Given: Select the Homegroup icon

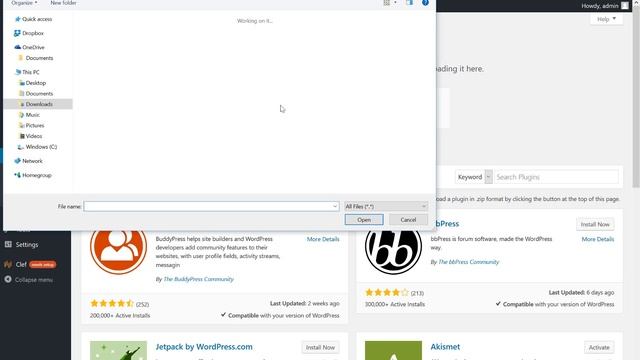Looking at the screenshot, I should (x=17, y=175).
